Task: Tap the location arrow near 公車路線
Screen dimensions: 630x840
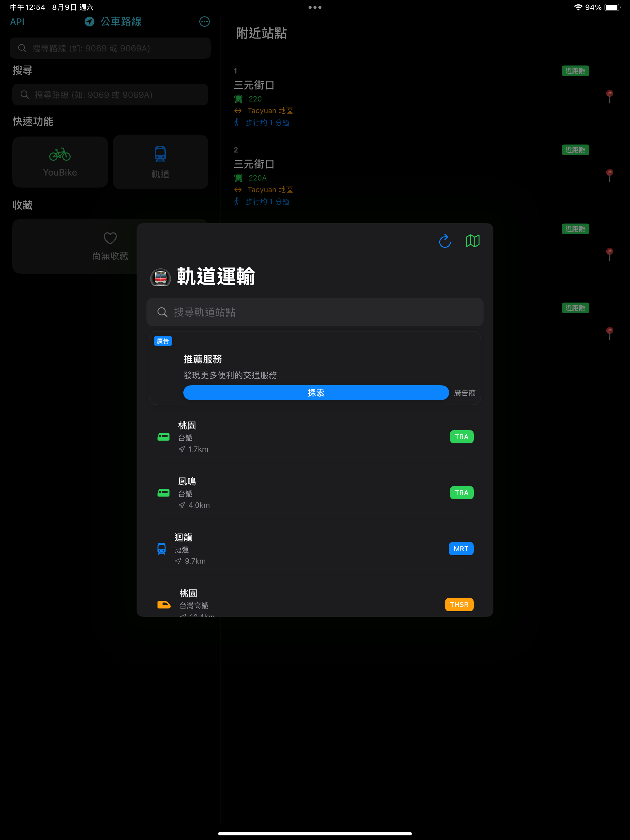Action: [x=89, y=22]
